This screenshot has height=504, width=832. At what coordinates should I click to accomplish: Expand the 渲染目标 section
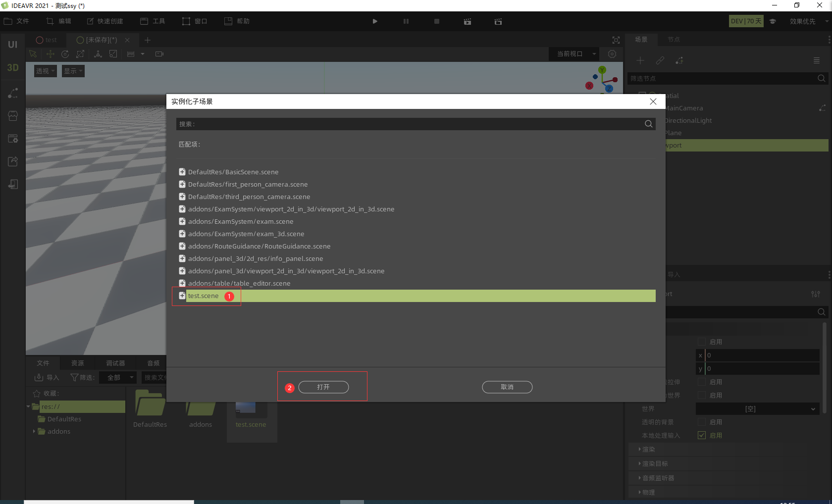655,464
